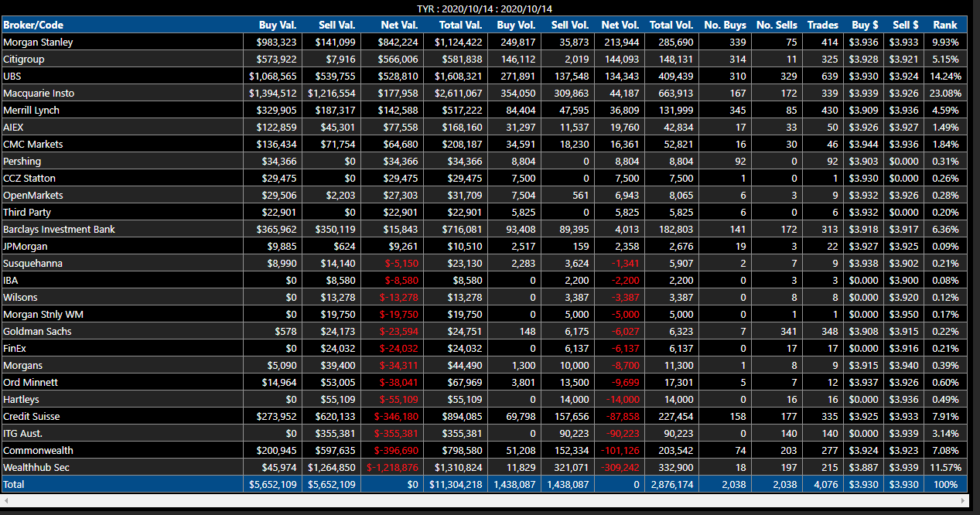
Task: Select the JPMorgan broker name
Action: coord(25,246)
